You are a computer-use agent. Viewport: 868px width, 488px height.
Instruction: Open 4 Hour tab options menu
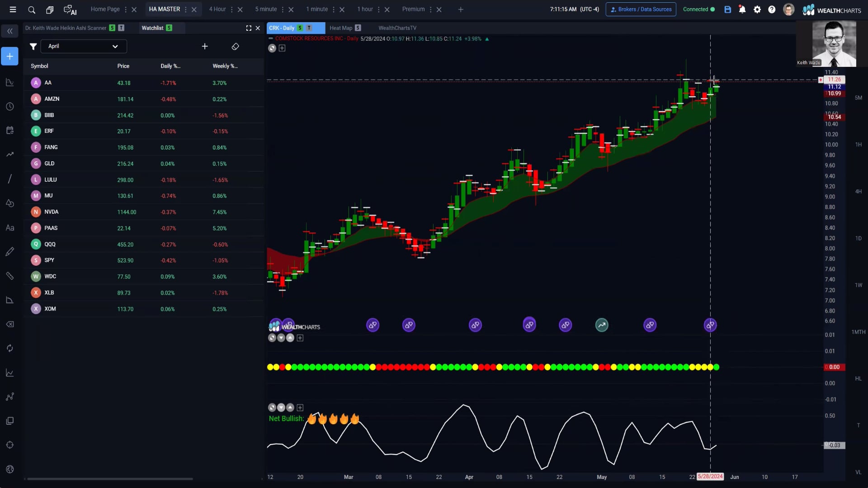pos(232,9)
